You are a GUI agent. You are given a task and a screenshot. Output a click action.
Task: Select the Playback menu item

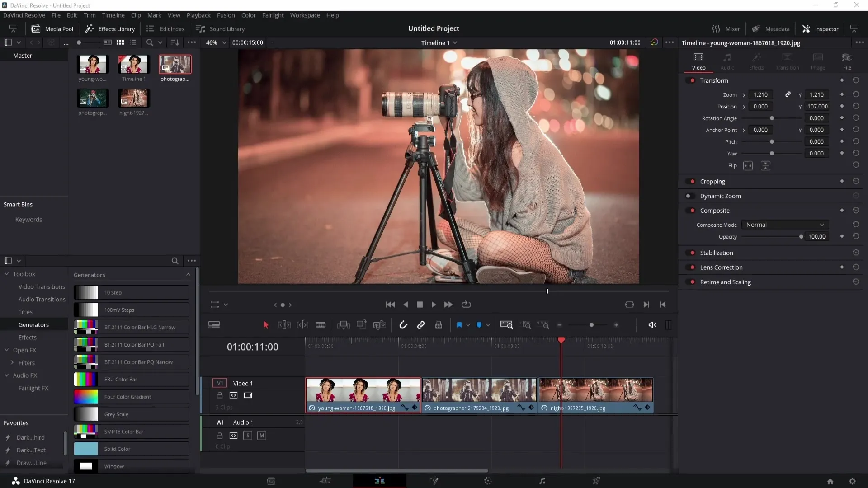point(198,15)
